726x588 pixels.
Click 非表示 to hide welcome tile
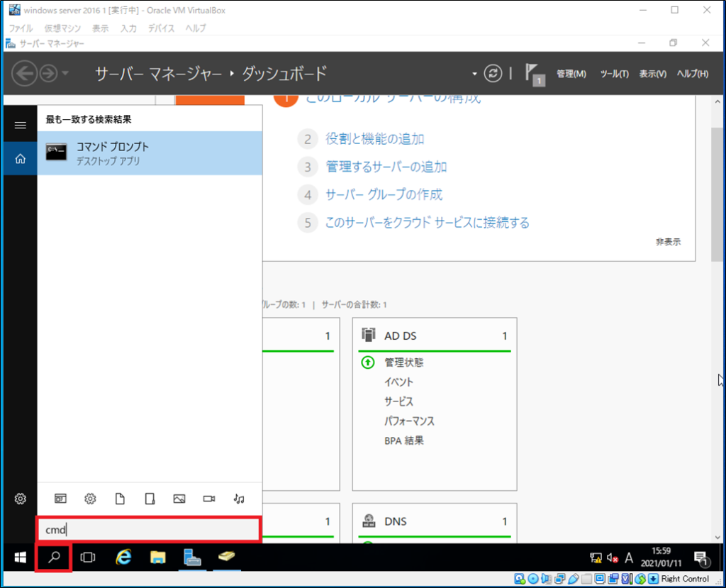(x=668, y=242)
